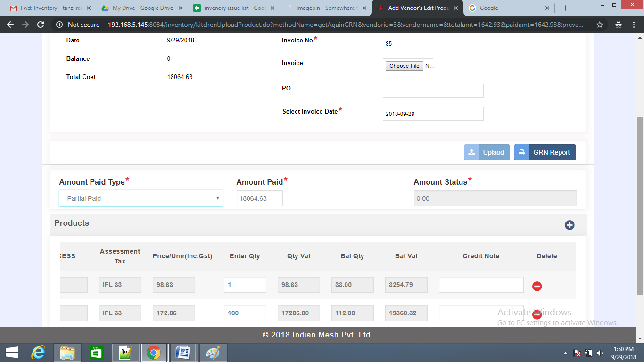The image size is (644, 362).
Task: Click the Select Invoice Date field
Action: (433, 114)
